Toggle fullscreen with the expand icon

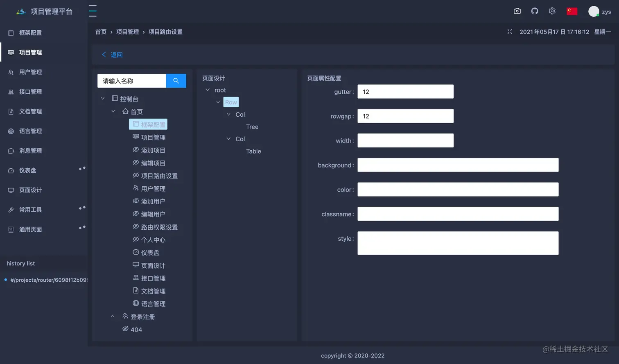pyautogui.click(x=510, y=32)
